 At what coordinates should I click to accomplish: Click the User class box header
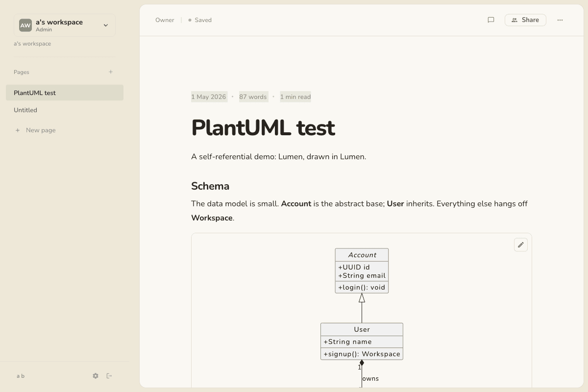coord(362,329)
